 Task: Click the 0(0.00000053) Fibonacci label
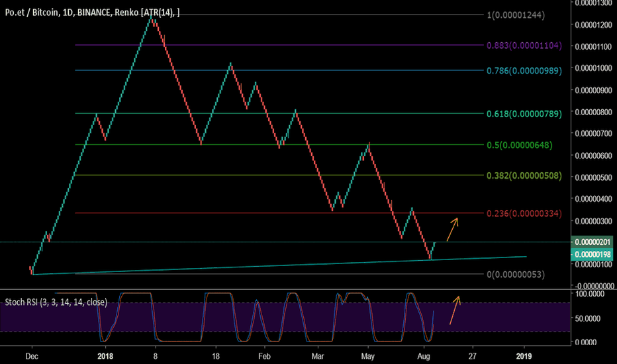[516, 274]
